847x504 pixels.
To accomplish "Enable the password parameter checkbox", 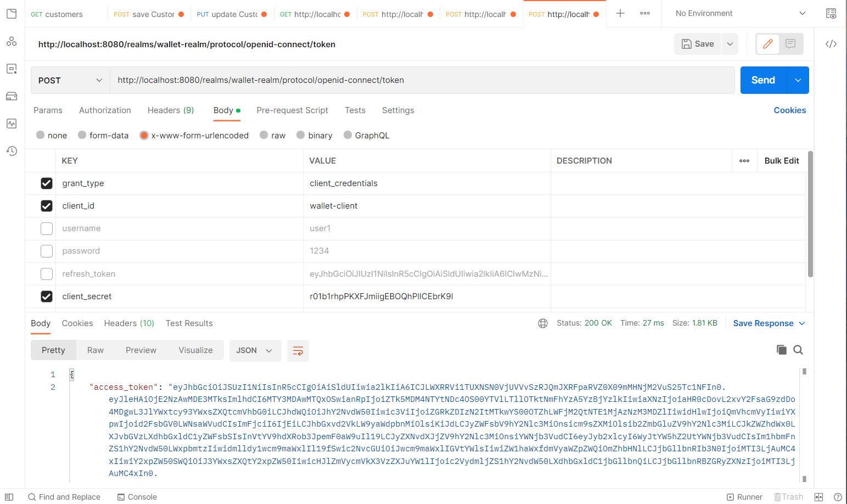I will point(47,251).
